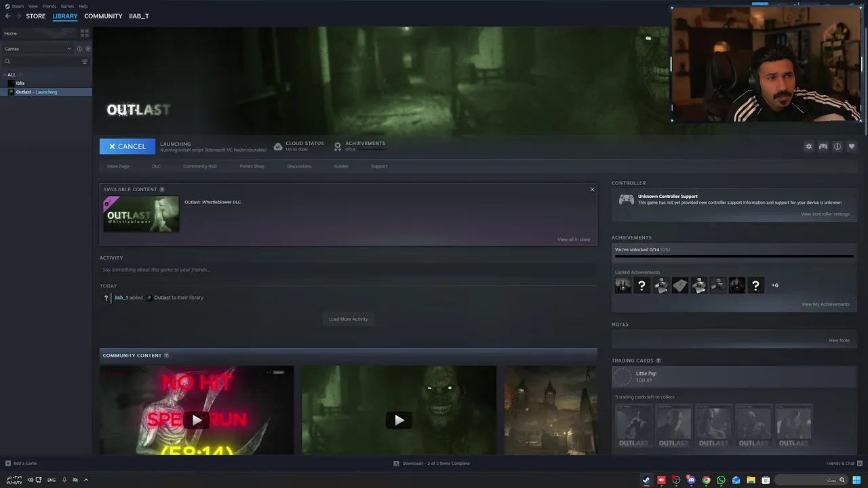Open the Guides link
Screen dimensions: 868x488
click(341, 166)
